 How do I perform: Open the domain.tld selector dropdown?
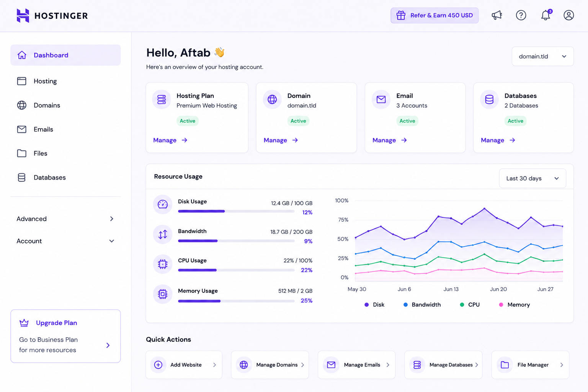coord(542,56)
